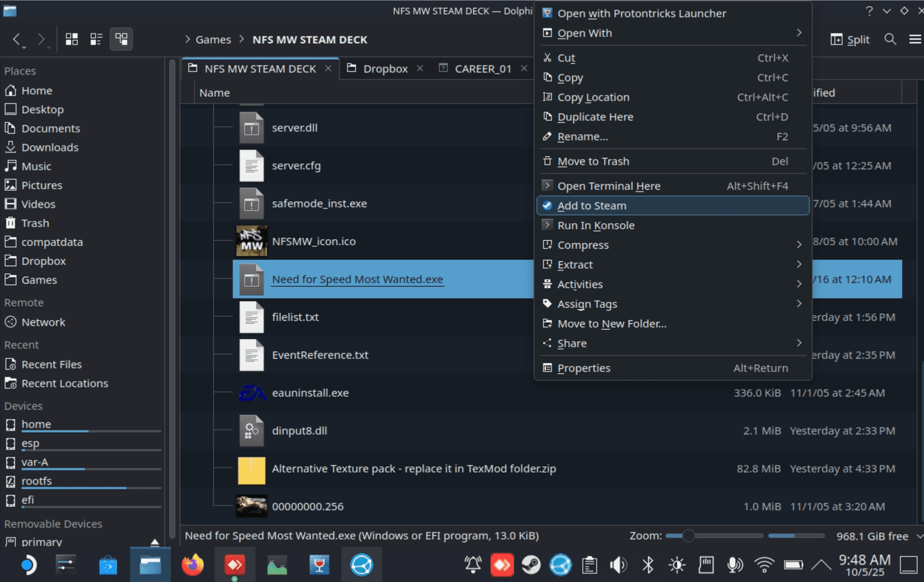Open Firefox from the taskbar

(193, 565)
